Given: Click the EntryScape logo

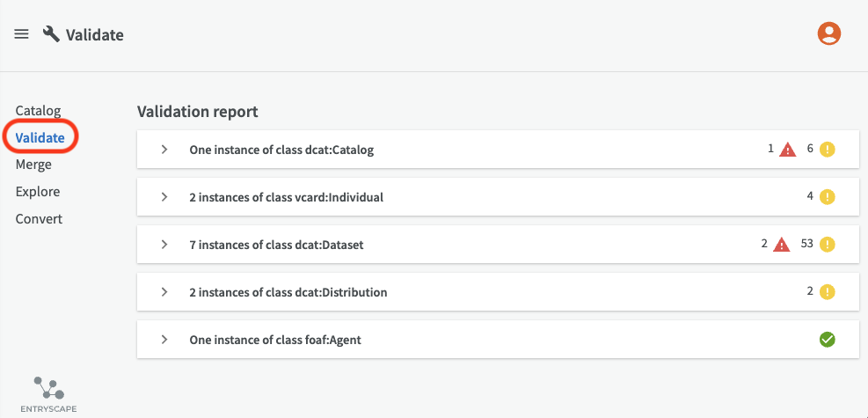Looking at the screenshot, I should point(48,394).
